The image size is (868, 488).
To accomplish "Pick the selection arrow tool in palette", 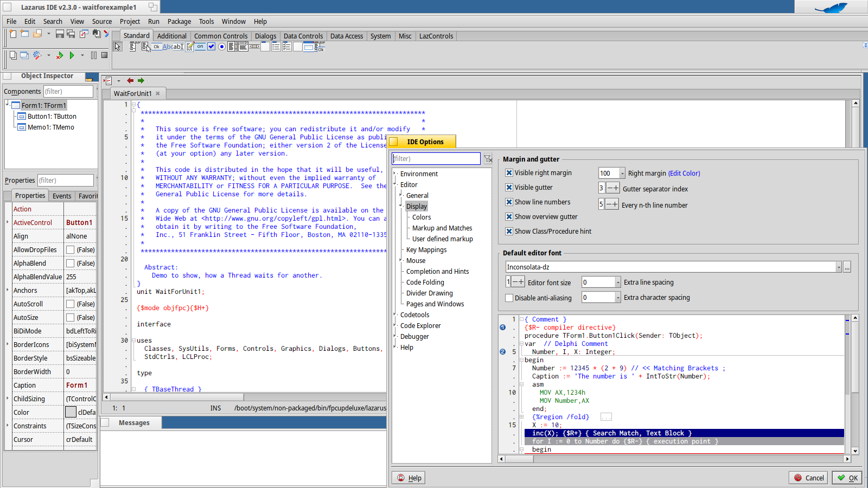I will click(x=118, y=47).
